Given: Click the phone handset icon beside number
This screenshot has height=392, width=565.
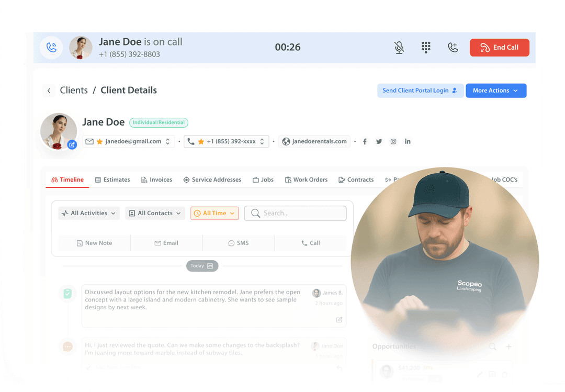Looking at the screenshot, I should point(191,141).
